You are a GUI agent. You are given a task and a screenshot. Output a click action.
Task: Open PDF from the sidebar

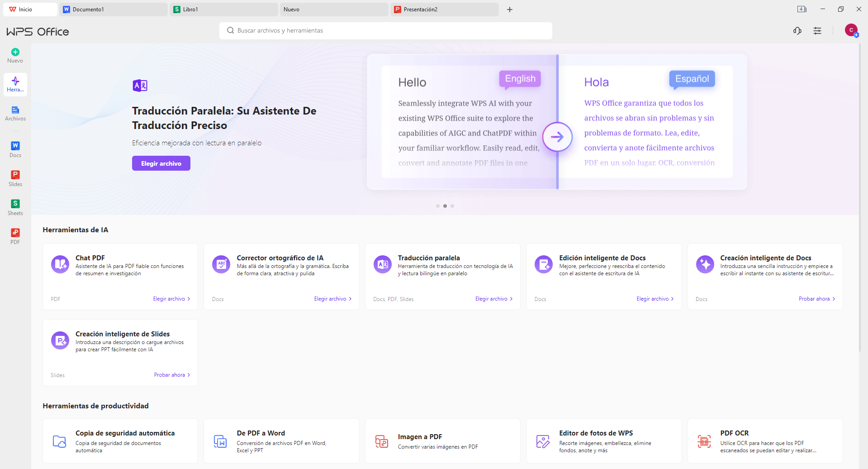15,236
